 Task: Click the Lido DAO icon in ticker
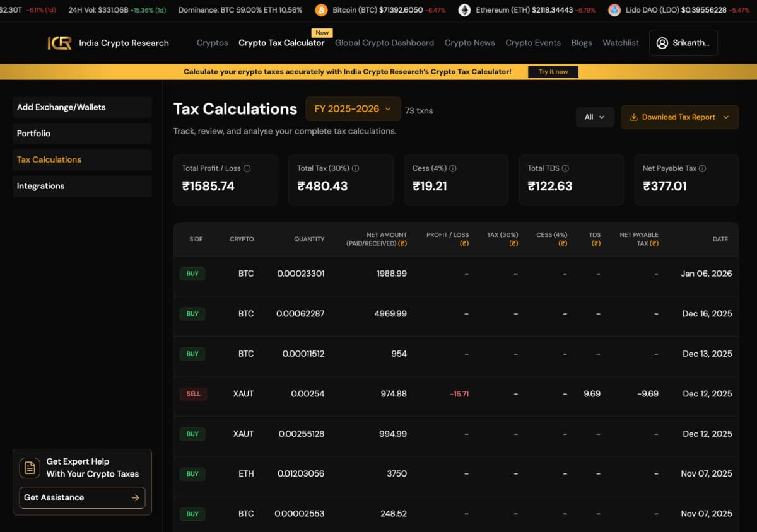(x=614, y=10)
